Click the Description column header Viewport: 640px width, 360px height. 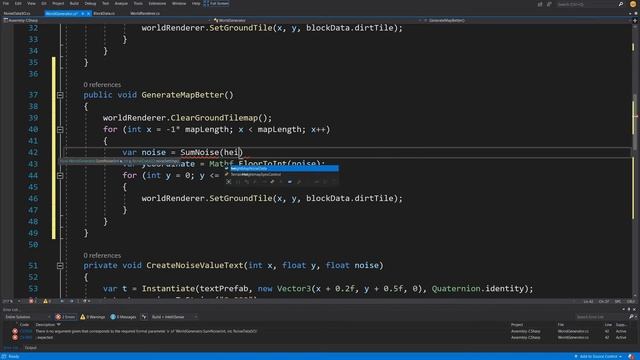click(x=45, y=325)
